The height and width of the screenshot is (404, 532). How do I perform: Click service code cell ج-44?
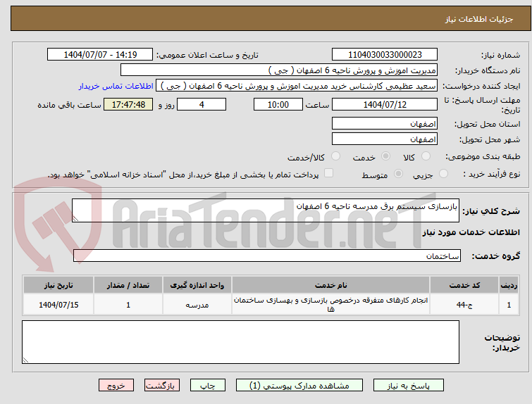(464, 305)
